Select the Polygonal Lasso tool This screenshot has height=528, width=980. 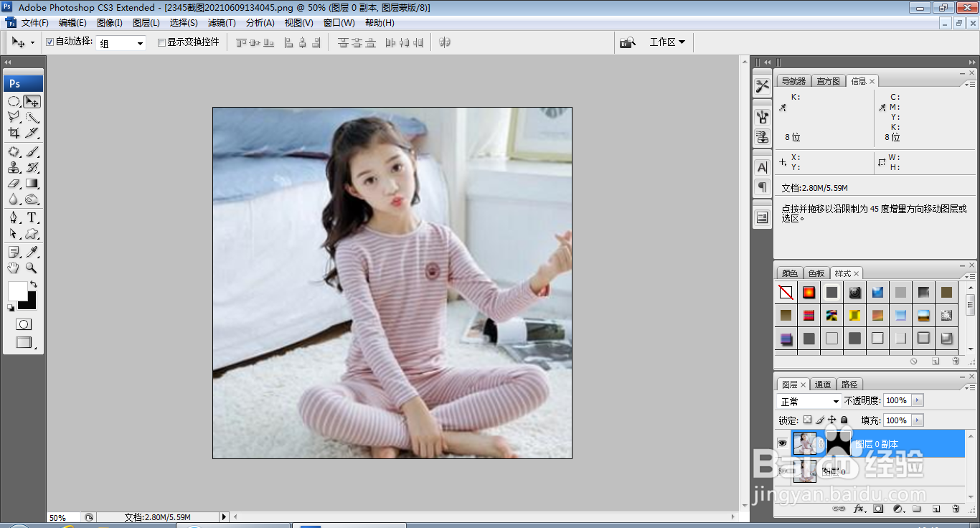coord(14,117)
